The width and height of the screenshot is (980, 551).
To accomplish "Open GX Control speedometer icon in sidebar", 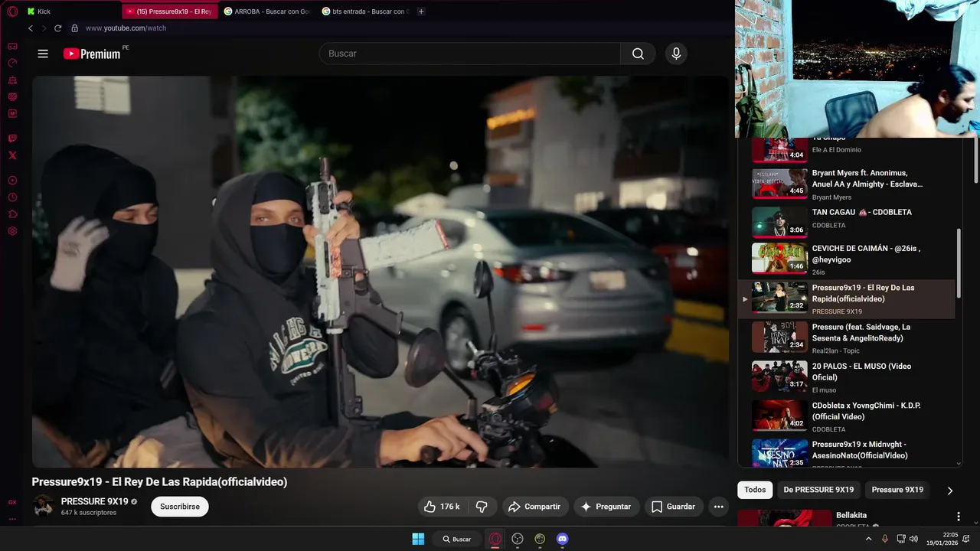I will 12,64.
